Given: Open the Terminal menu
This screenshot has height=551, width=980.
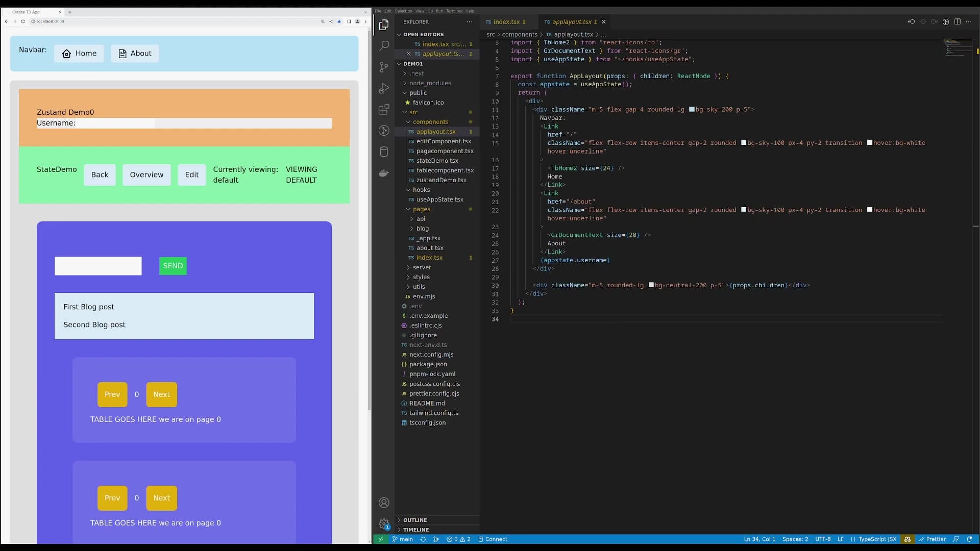Looking at the screenshot, I should point(454,11).
